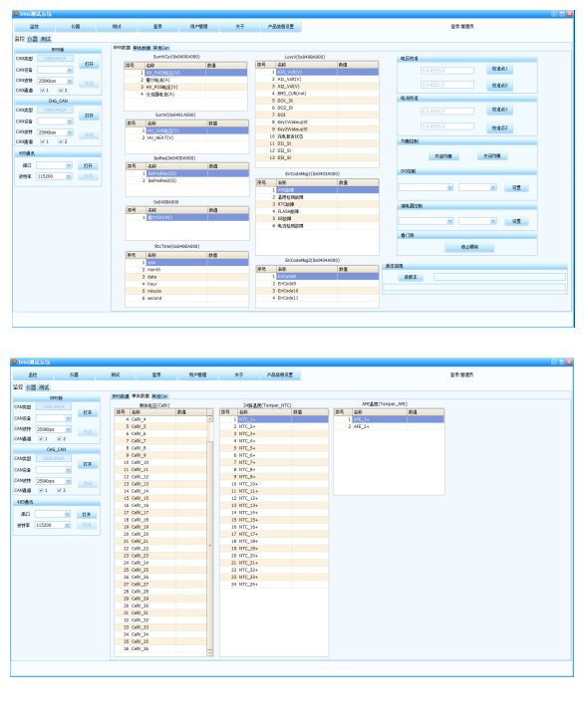This screenshot has height=728, width=585.
Task: Click 485通讯 打开 button in LowV-table window
Action: [x=89, y=165]
